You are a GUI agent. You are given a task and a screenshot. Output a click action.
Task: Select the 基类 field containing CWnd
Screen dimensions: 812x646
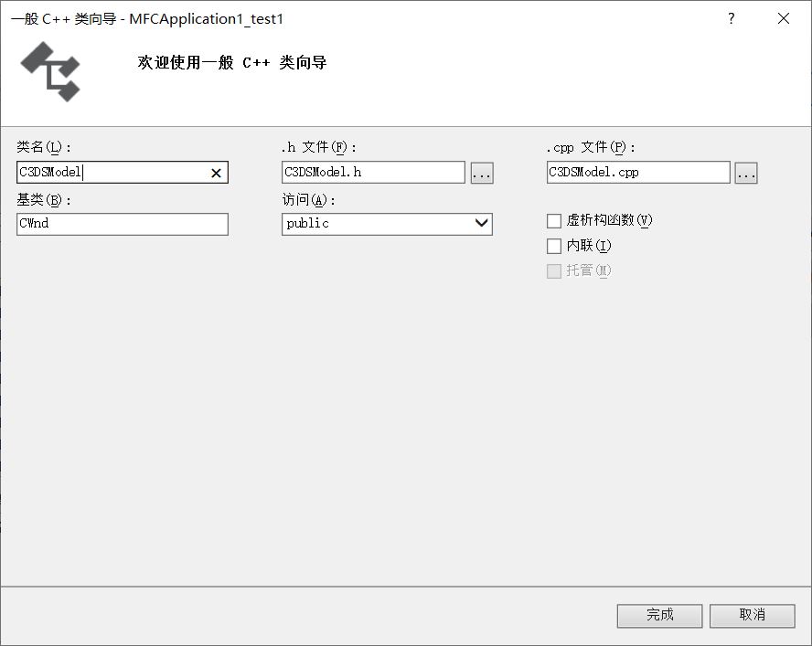tap(122, 224)
